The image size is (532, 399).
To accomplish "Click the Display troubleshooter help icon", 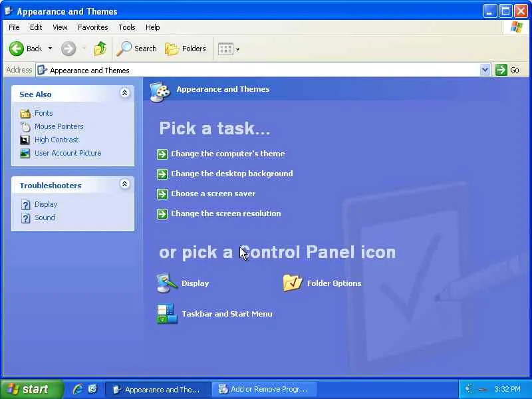I will [x=25, y=205].
